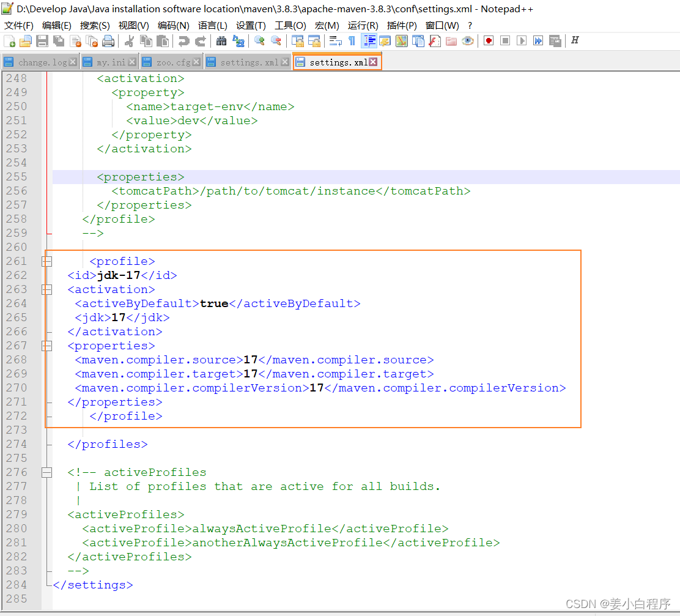This screenshot has height=616, width=680.
Task: Zoom out using the magnifier minus icon
Action: [276, 41]
